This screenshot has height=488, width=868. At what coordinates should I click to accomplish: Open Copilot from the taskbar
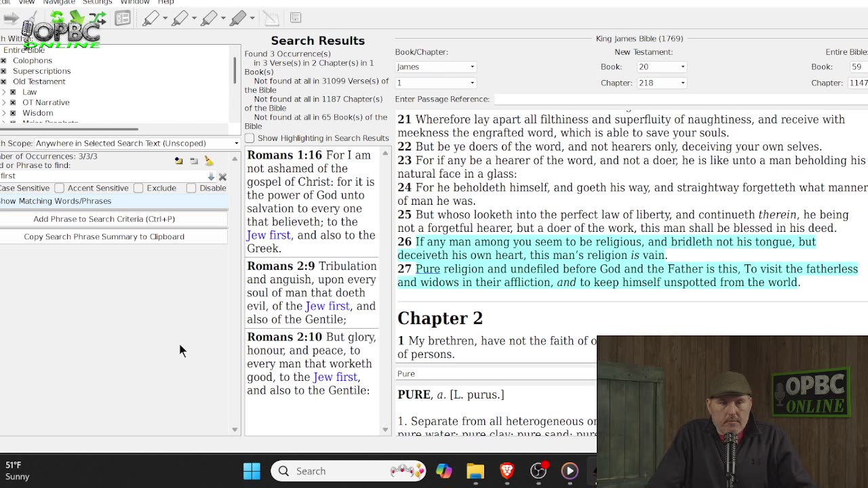pos(444,471)
